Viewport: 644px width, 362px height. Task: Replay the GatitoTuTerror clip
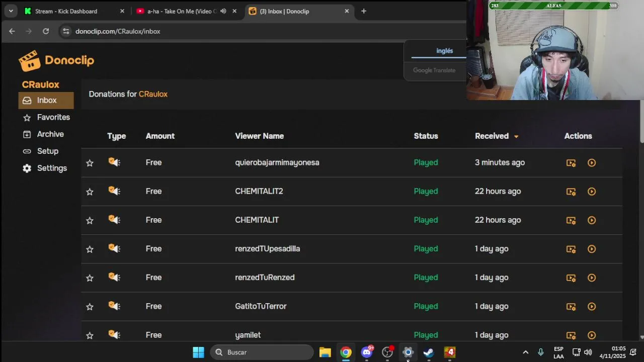tap(592, 306)
